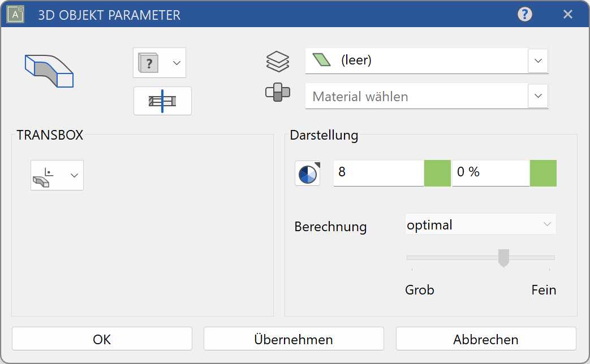Confirm the dialog with OK
The width and height of the screenshot is (590, 364).
coord(102,339)
